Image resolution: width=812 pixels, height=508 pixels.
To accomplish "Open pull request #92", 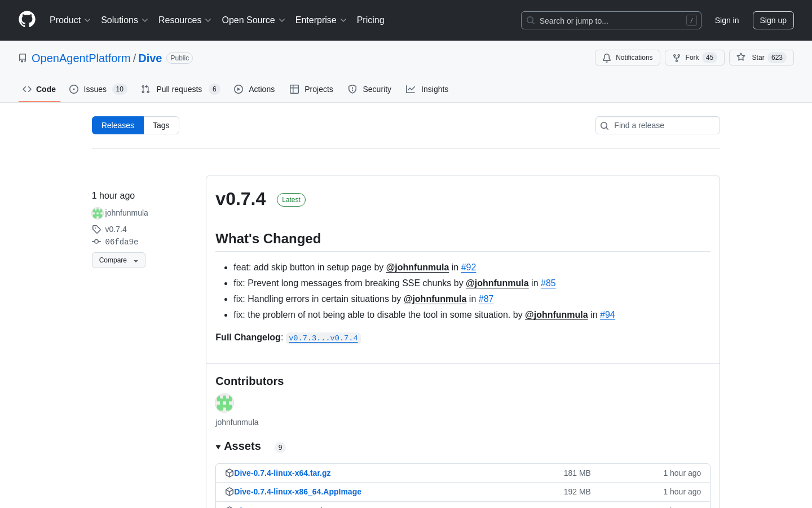I will pos(469,267).
